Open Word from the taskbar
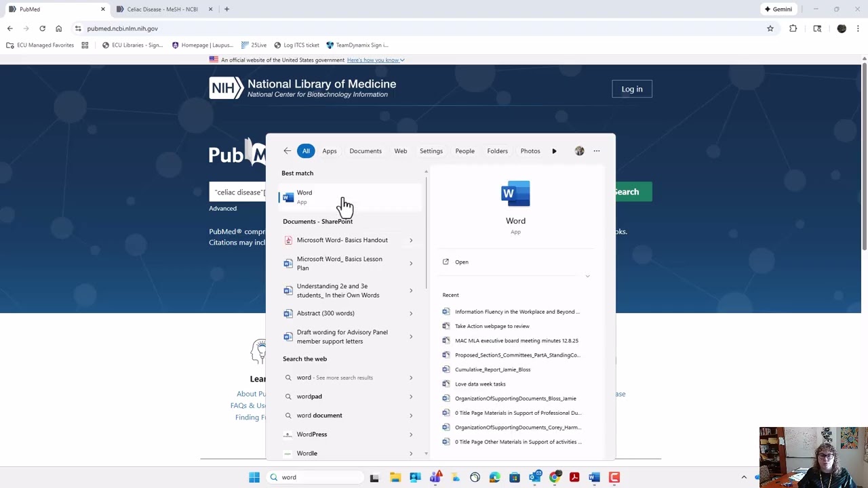The height and width of the screenshot is (488, 868). tap(594, 477)
